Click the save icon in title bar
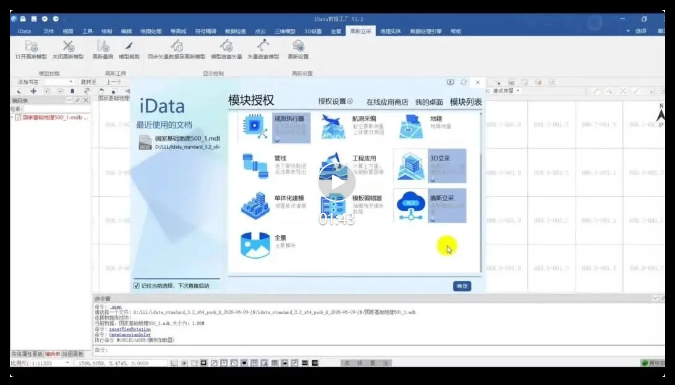The image size is (675, 385). (x=34, y=19)
